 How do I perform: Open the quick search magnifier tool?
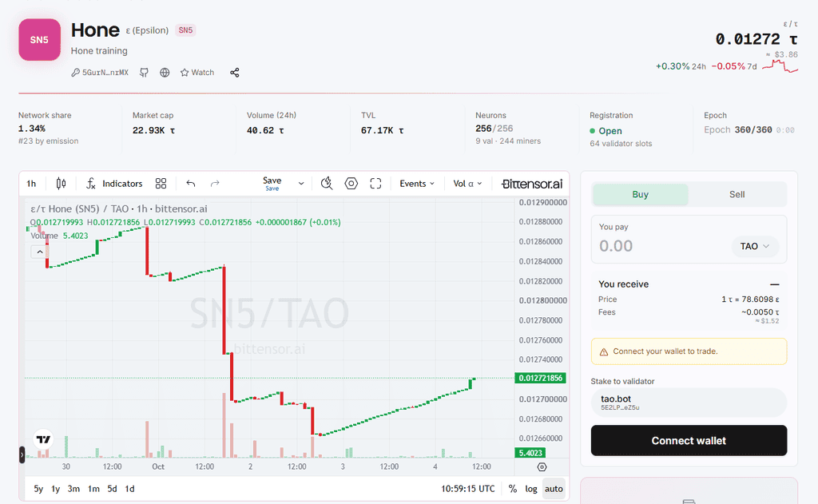point(327,184)
